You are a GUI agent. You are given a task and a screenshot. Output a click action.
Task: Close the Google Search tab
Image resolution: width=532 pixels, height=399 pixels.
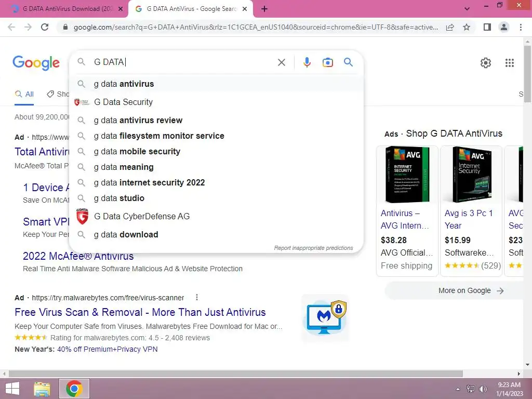245,9
